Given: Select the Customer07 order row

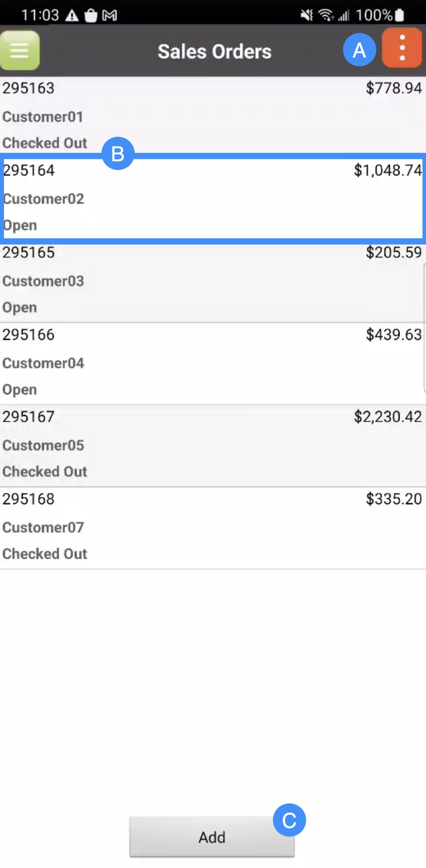Looking at the screenshot, I should (213, 527).
